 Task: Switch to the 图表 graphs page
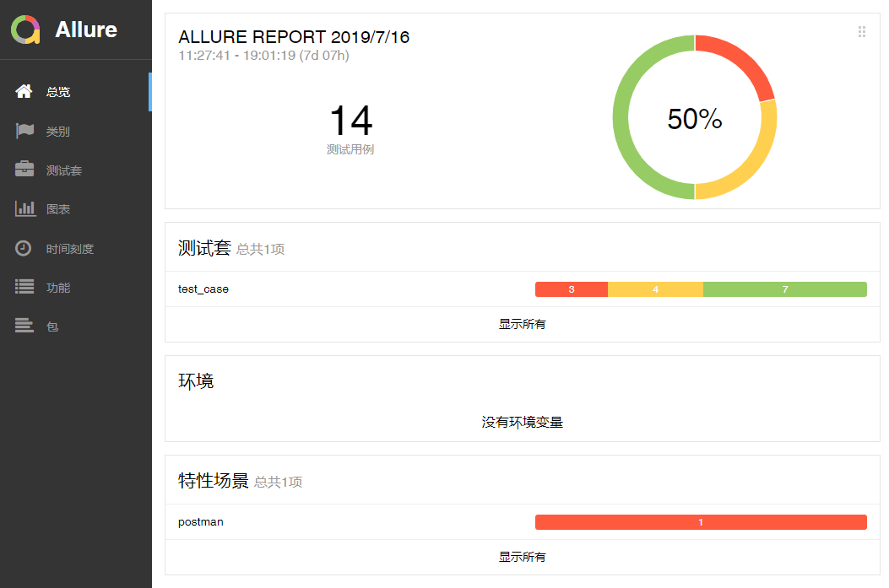tap(75, 209)
